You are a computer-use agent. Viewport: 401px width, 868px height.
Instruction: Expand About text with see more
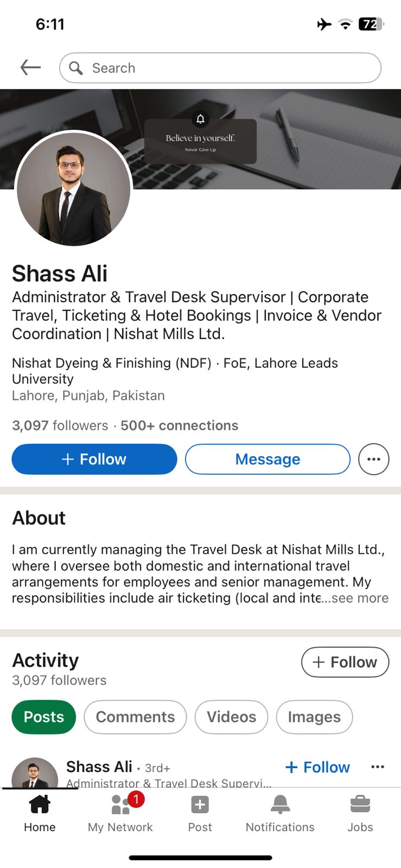(x=360, y=598)
